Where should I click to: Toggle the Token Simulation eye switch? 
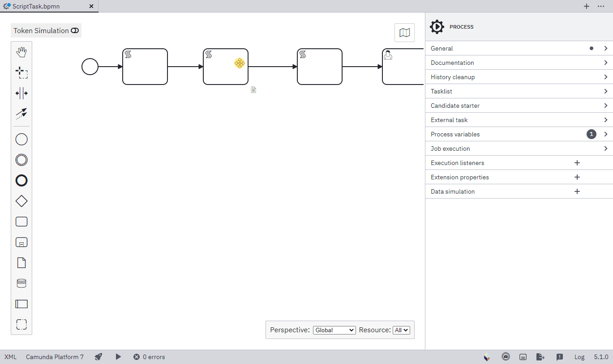point(74,30)
